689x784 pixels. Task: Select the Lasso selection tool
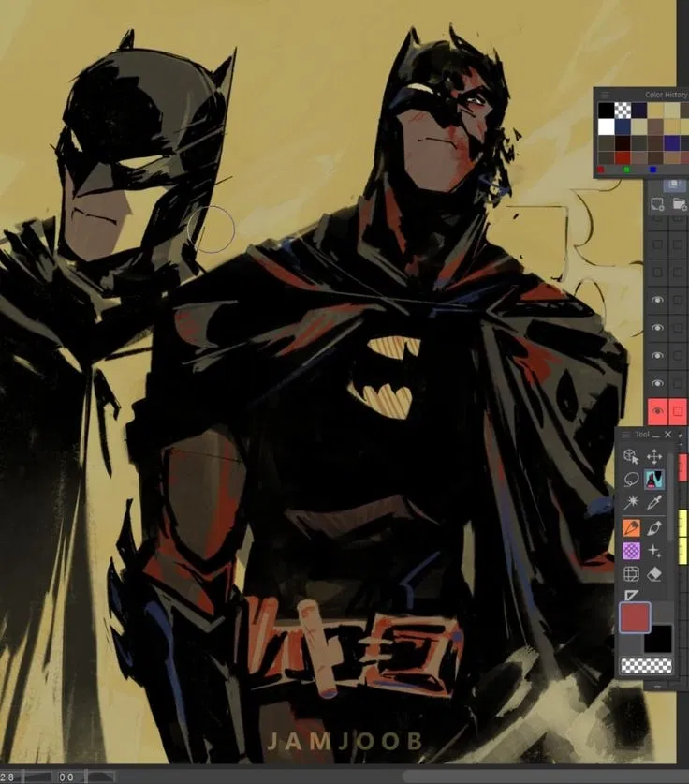click(x=631, y=479)
